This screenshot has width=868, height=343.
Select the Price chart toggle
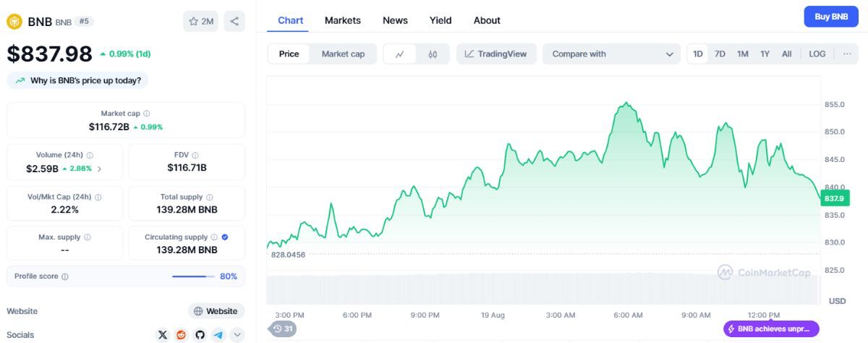pyautogui.click(x=289, y=54)
